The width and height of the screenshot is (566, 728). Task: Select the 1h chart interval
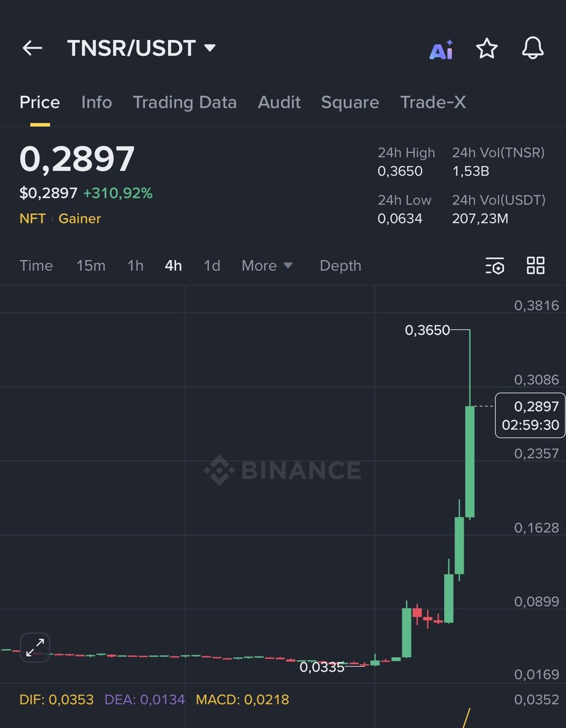(x=135, y=265)
